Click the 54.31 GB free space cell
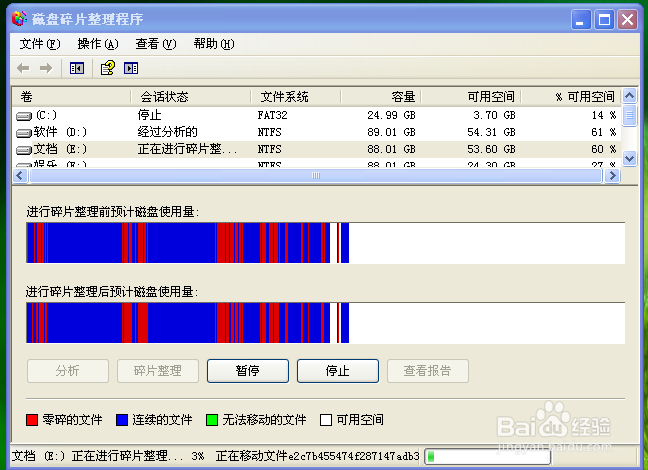The width and height of the screenshot is (648, 470). [491, 132]
